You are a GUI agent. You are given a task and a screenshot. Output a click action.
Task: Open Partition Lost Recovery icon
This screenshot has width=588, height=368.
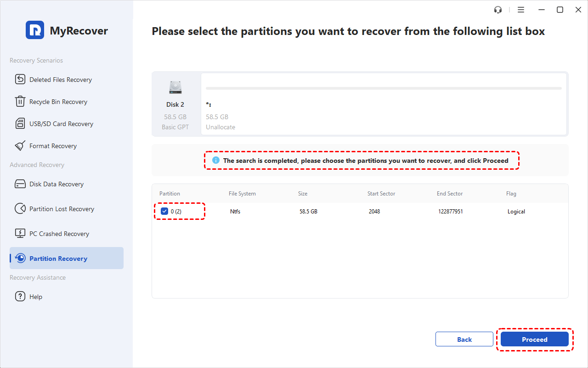click(20, 209)
